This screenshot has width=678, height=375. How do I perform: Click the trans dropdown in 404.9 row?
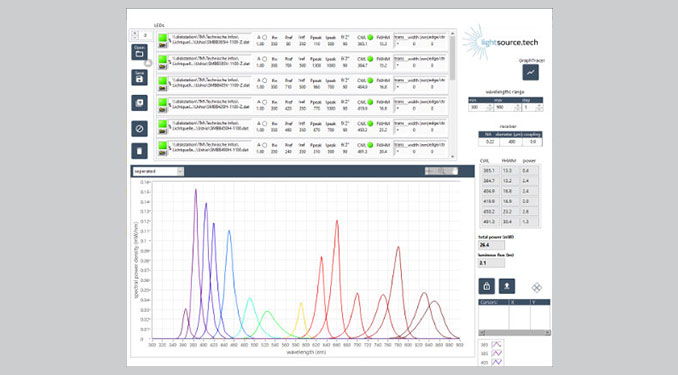click(398, 87)
